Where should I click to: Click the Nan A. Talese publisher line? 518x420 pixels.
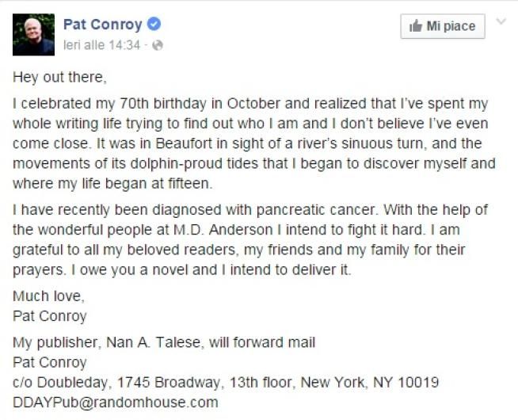[x=164, y=342]
